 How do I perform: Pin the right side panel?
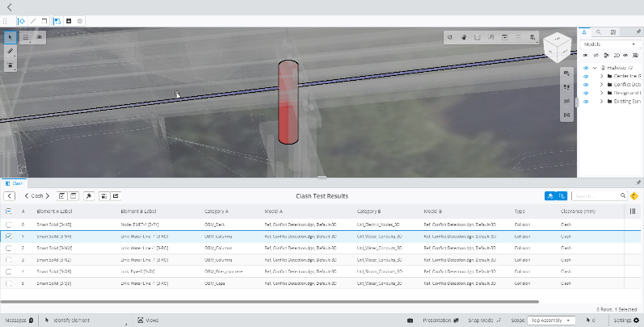coord(638,32)
